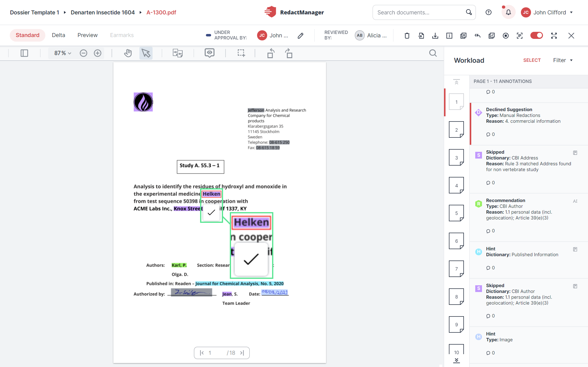
Task: Click the export document icon in the header
Action: pos(421,36)
